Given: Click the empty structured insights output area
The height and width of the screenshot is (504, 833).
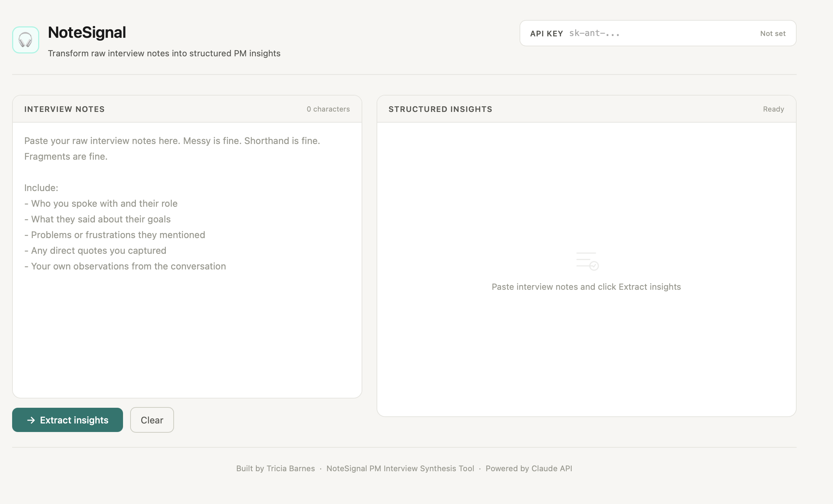Looking at the screenshot, I should pos(586,356).
